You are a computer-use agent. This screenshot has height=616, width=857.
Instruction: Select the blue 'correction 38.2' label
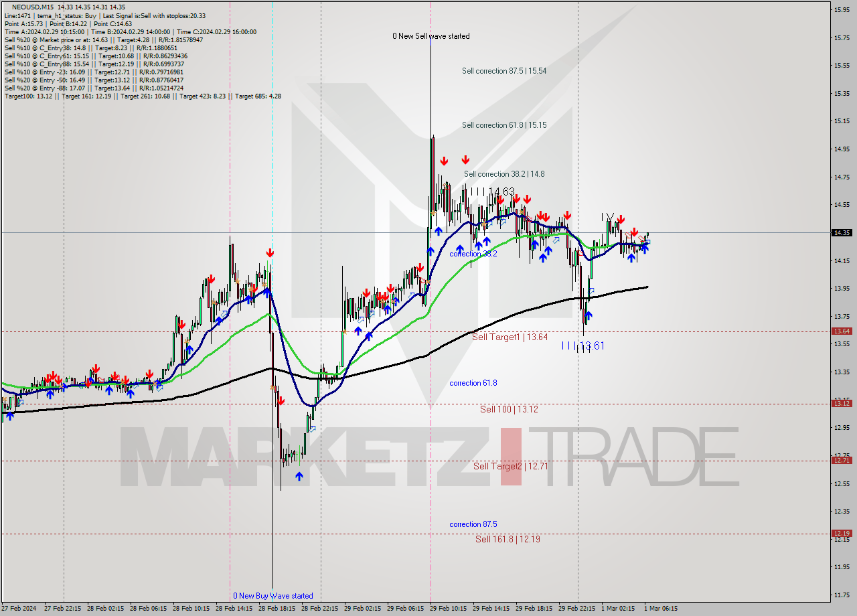coord(473,254)
